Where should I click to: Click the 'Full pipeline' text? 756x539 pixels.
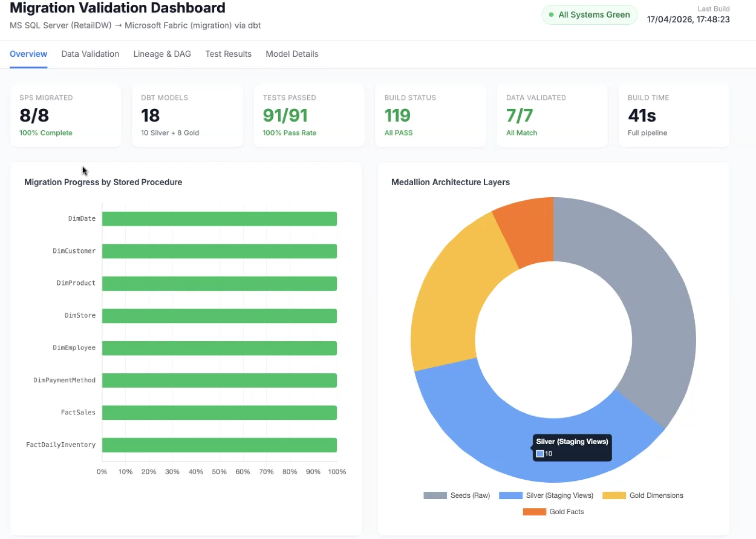tap(648, 133)
